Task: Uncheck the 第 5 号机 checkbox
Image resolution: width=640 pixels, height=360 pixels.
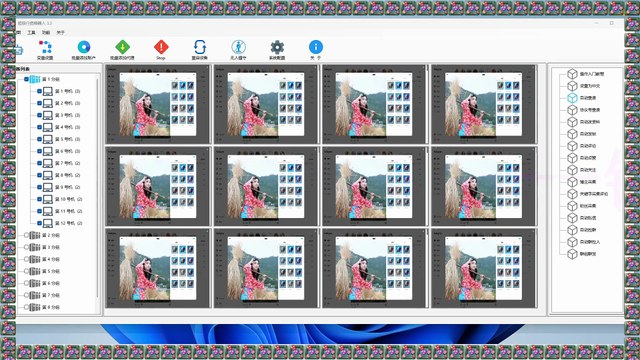Action: coord(40,139)
